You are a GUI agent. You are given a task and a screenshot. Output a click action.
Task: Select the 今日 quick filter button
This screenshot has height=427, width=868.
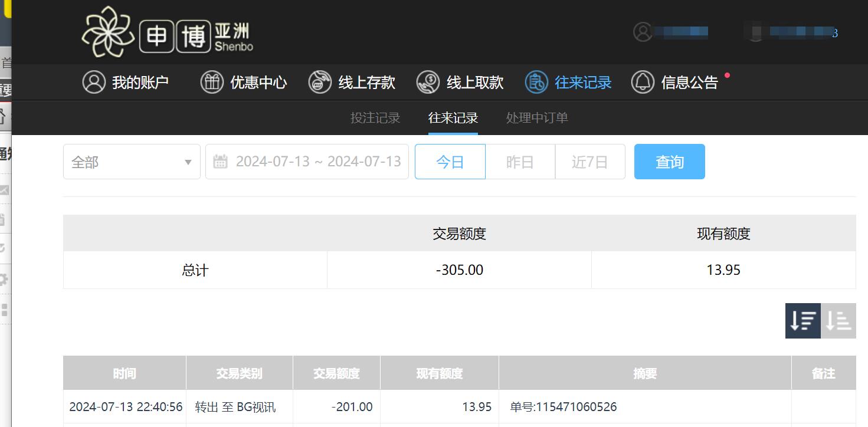tap(450, 161)
